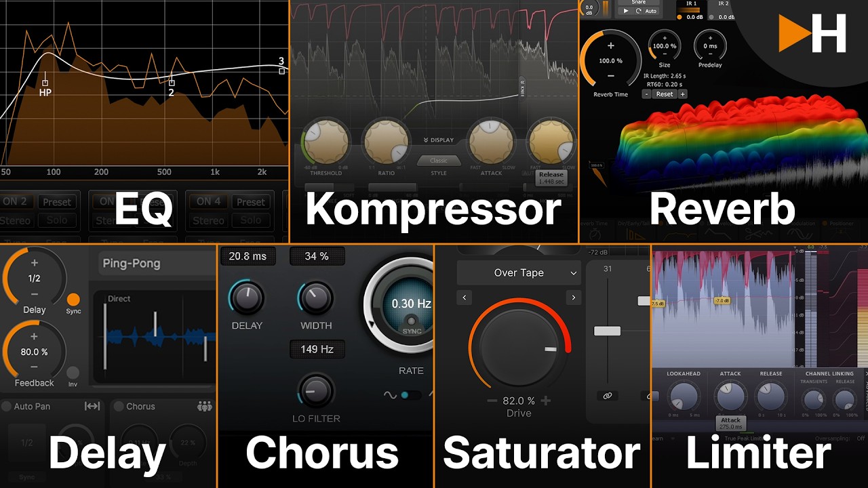Click the Reset button under RT60
Screen dimensions: 868x488
pos(665,94)
